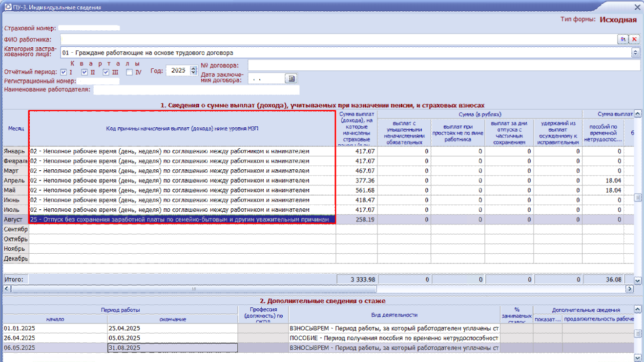Select the Август reason code row
Image resolution: width=644 pixels, height=362 pixels.
[x=182, y=220]
